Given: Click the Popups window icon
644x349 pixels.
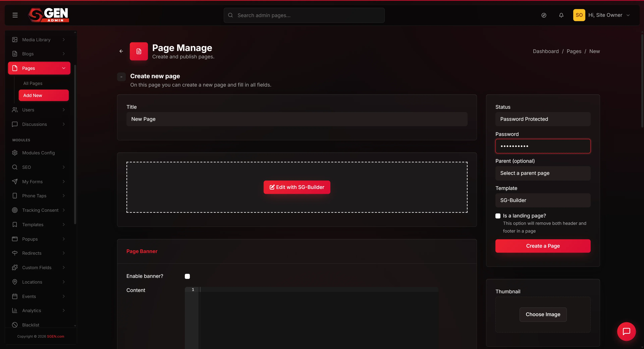Looking at the screenshot, I should pyautogui.click(x=15, y=239).
